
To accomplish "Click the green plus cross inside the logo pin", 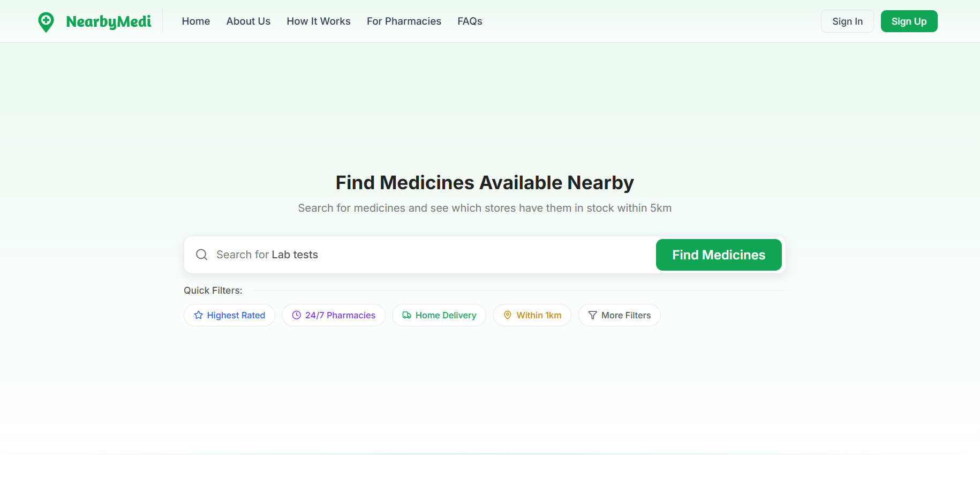I will pyautogui.click(x=47, y=19).
